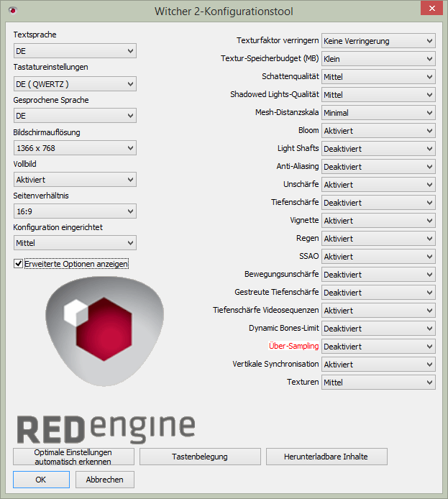
Task: Click the Vertikale Synchronisation label
Action: coord(275,364)
